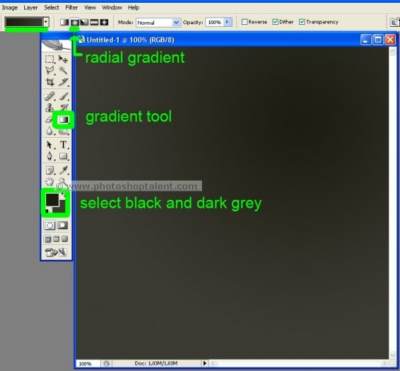Switch to Quick Mask mode
400x371 pixels.
tap(63, 226)
